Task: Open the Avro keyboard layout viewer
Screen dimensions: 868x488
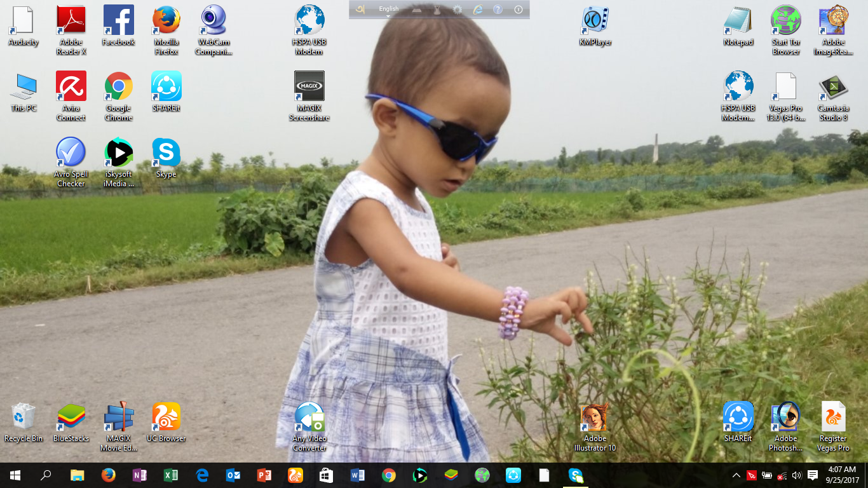Action: [x=417, y=10]
